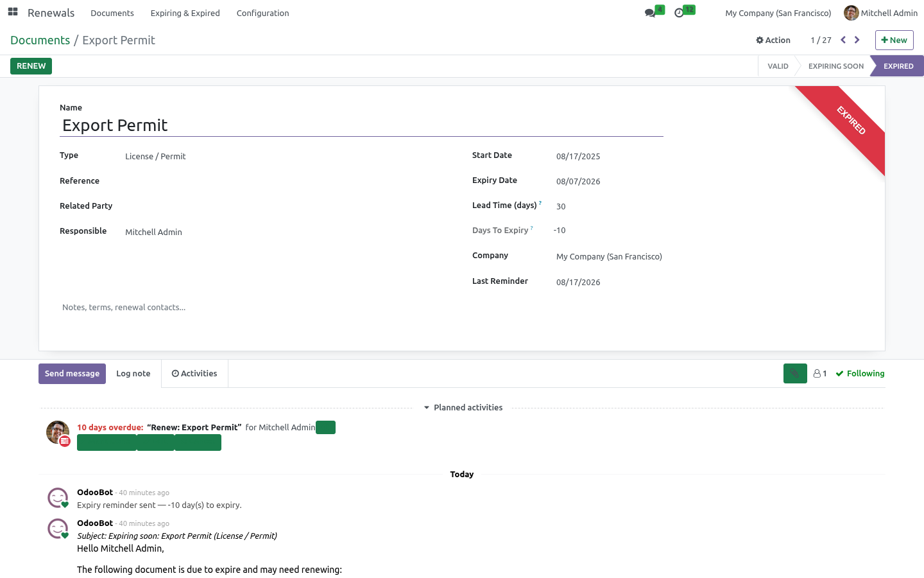Click the RENEW button
Viewport: 924px width, 578px height.
click(31, 66)
